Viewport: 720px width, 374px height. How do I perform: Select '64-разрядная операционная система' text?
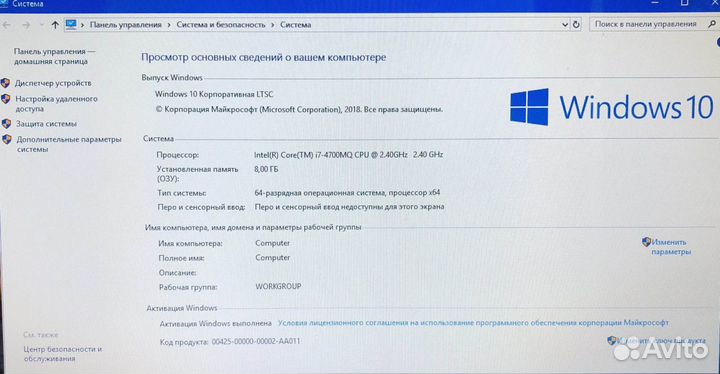click(320, 193)
